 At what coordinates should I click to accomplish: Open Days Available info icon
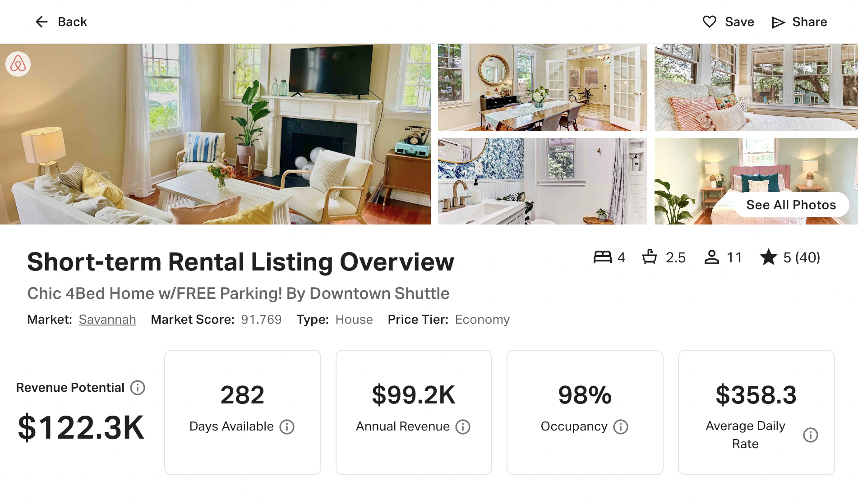coord(287,426)
